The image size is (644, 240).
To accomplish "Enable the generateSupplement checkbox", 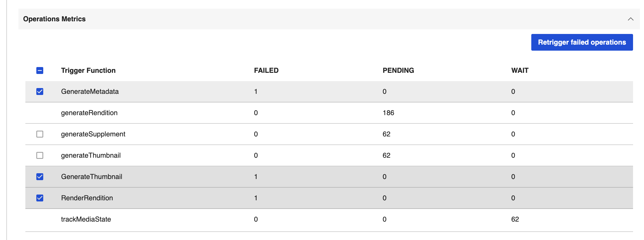I will point(40,134).
